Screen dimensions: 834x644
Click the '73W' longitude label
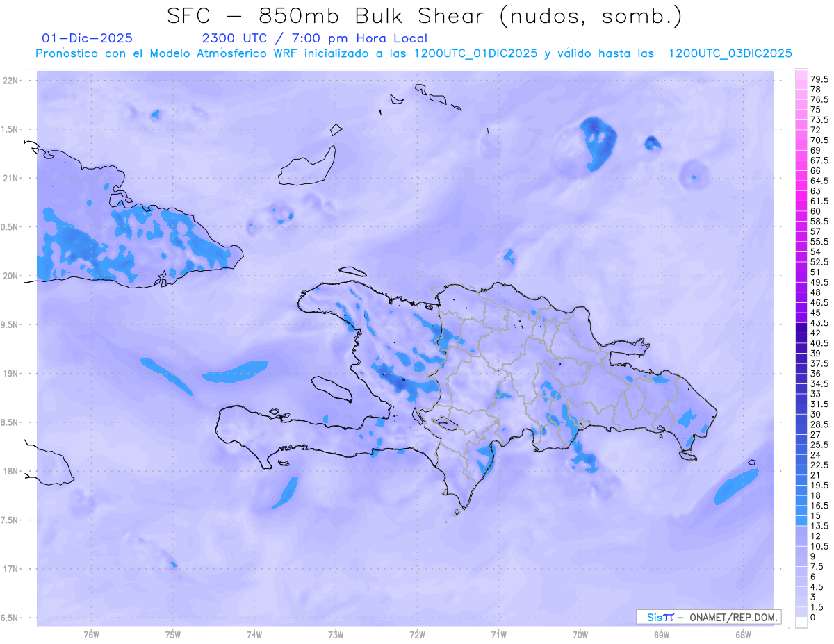coord(336,635)
